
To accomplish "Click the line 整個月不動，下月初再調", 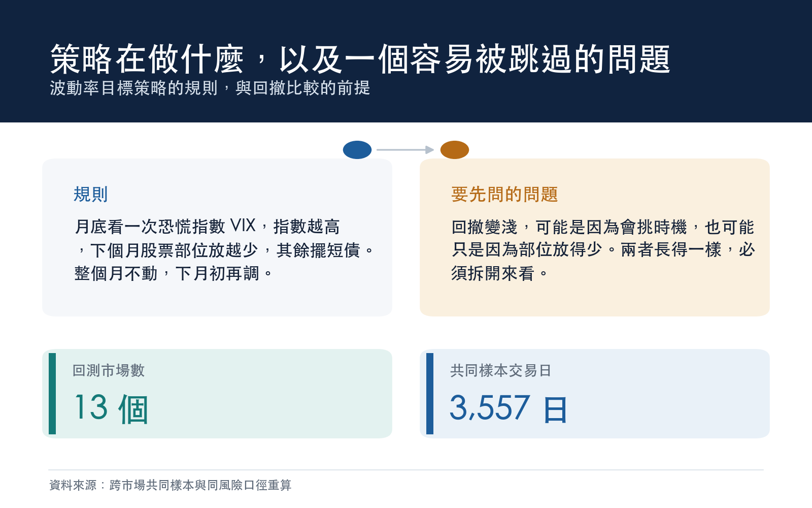I will point(174,273).
